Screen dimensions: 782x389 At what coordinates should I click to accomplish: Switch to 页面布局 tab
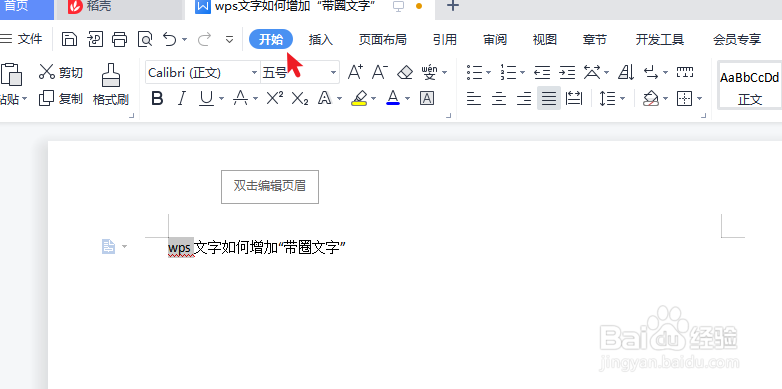pyautogui.click(x=383, y=39)
